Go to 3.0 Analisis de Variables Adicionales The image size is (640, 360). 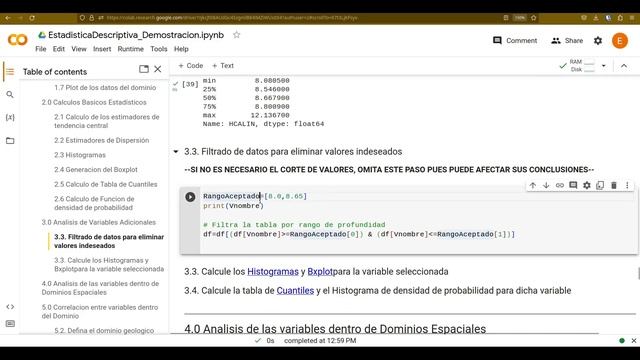[98, 222]
